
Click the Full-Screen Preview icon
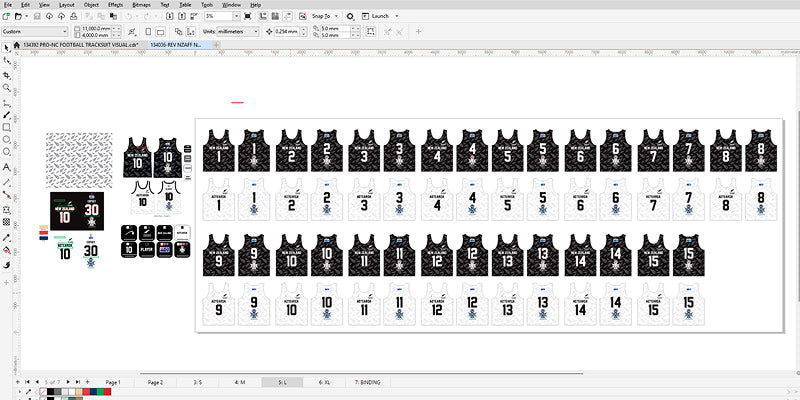click(x=247, y=16)
